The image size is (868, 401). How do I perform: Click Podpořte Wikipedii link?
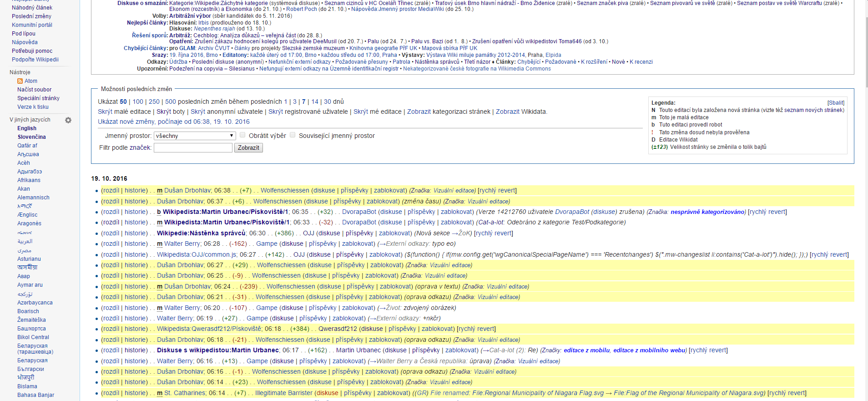(35, 60)
